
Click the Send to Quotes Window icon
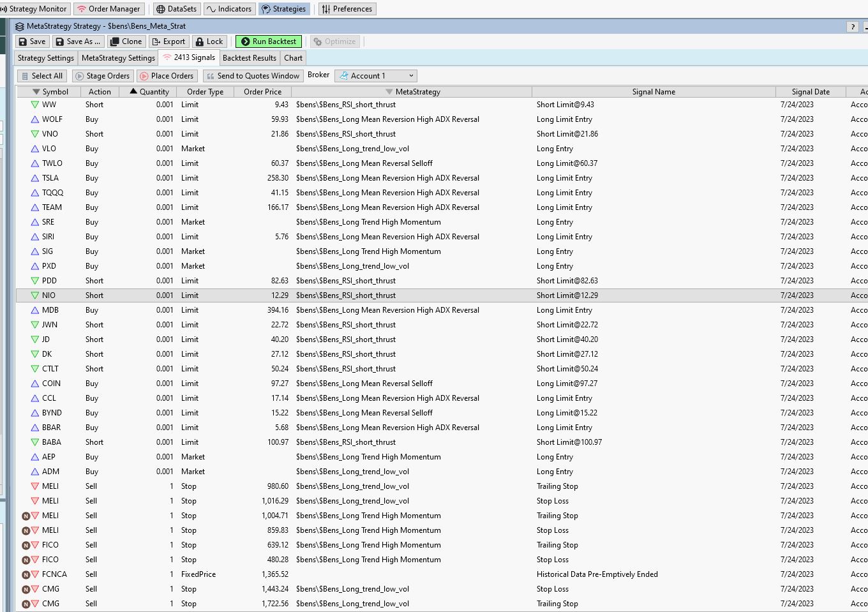(210, 76)
